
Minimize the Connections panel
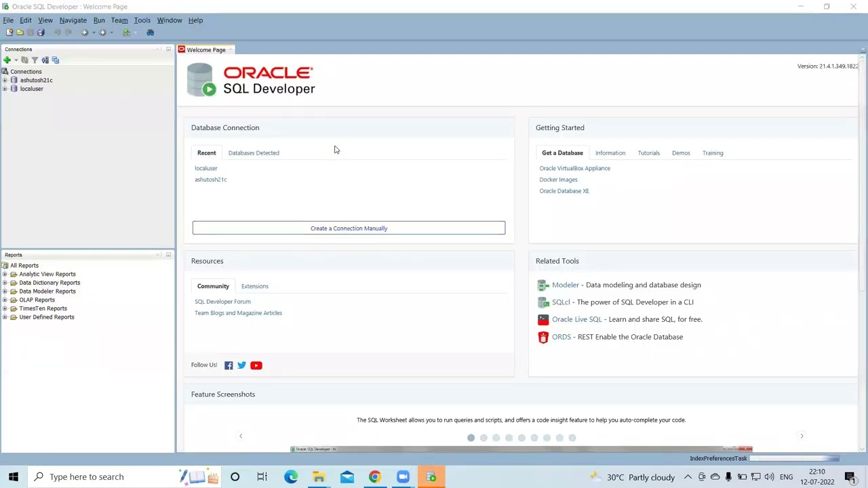click(168, 49)
